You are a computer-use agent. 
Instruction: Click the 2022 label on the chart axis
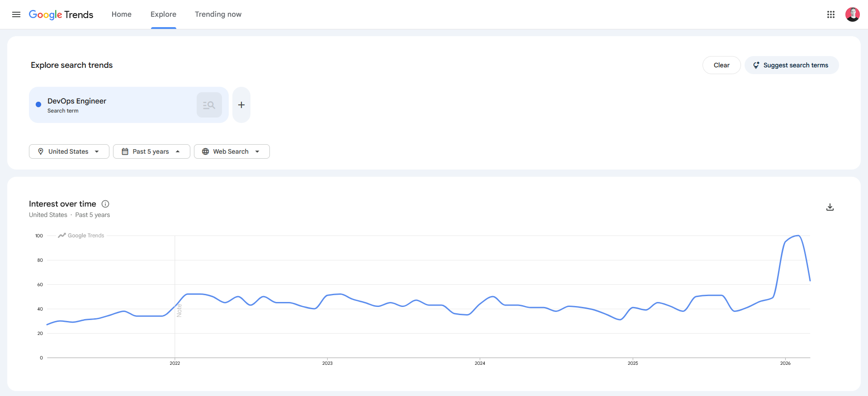(x=175, y=363)
